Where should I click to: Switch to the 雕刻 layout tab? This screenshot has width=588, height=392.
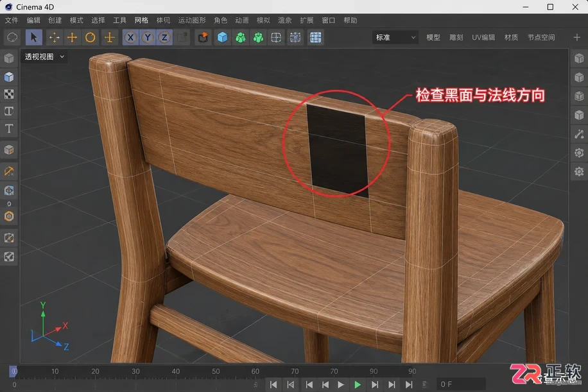(456, 37)
